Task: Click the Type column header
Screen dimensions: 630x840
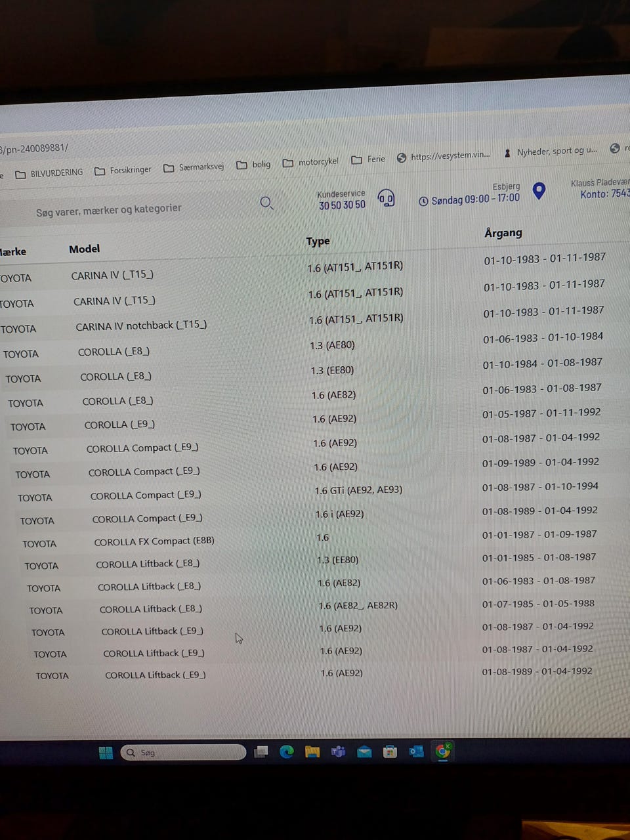Action: (x=318, y=241)
